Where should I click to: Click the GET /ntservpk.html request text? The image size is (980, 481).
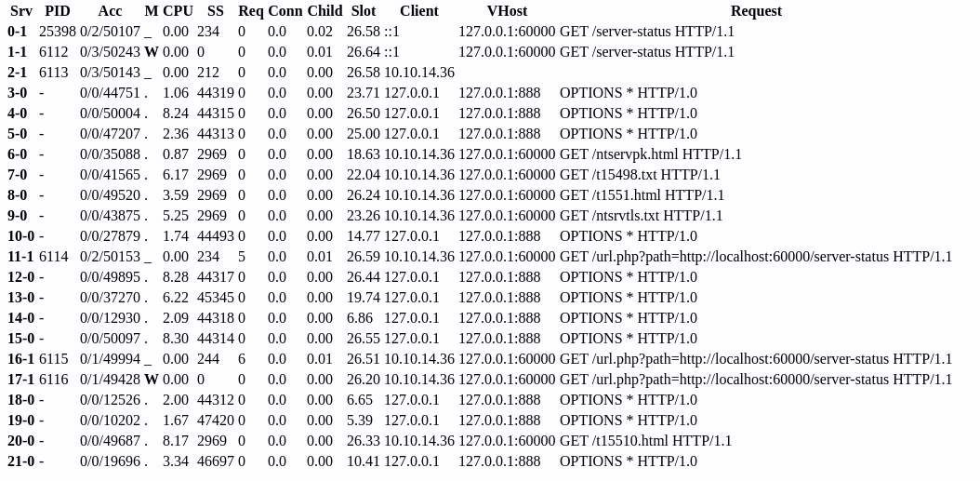(651, 154)
